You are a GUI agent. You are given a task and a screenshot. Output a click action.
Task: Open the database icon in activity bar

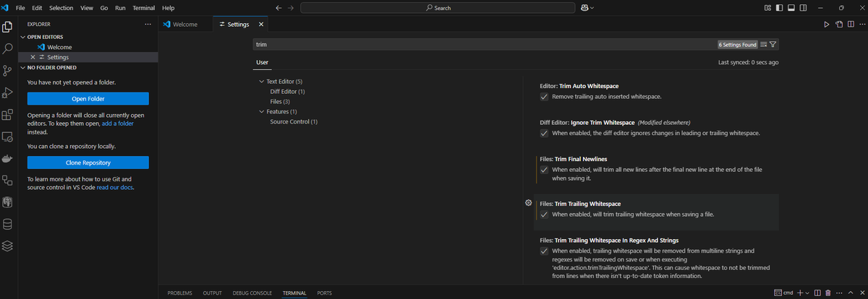tap(8, 224)
